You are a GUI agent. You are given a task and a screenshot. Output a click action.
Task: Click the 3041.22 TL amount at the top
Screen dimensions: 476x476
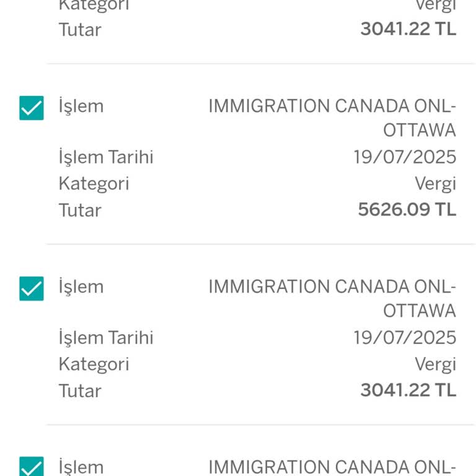[x=408, y=29]
